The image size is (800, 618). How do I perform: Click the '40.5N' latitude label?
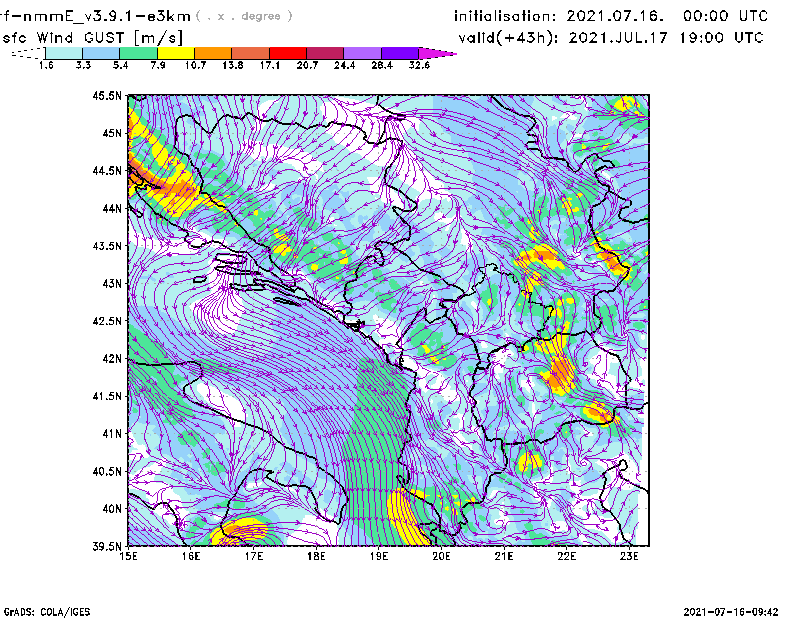(x=107, y=472)
